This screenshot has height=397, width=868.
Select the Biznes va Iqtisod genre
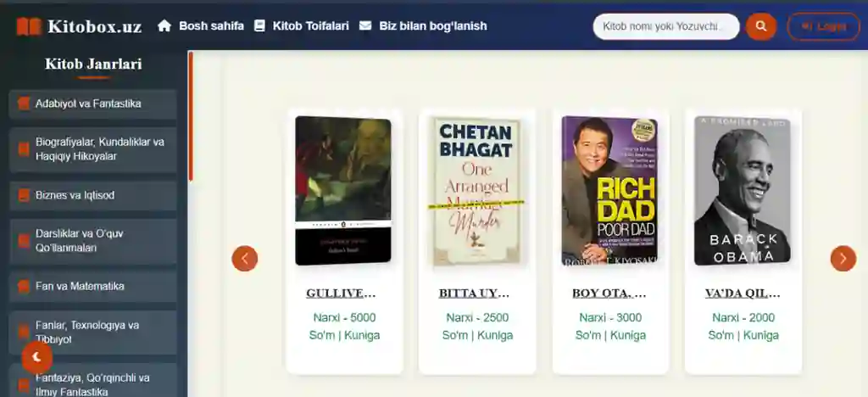[93, 195]
